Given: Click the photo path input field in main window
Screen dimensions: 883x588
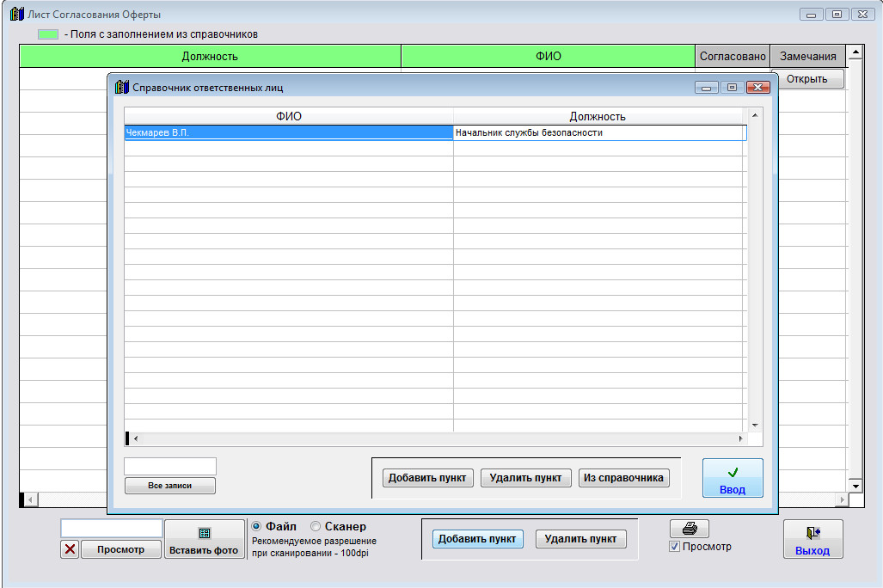Looking at the screenshot, I should (112, 529).
